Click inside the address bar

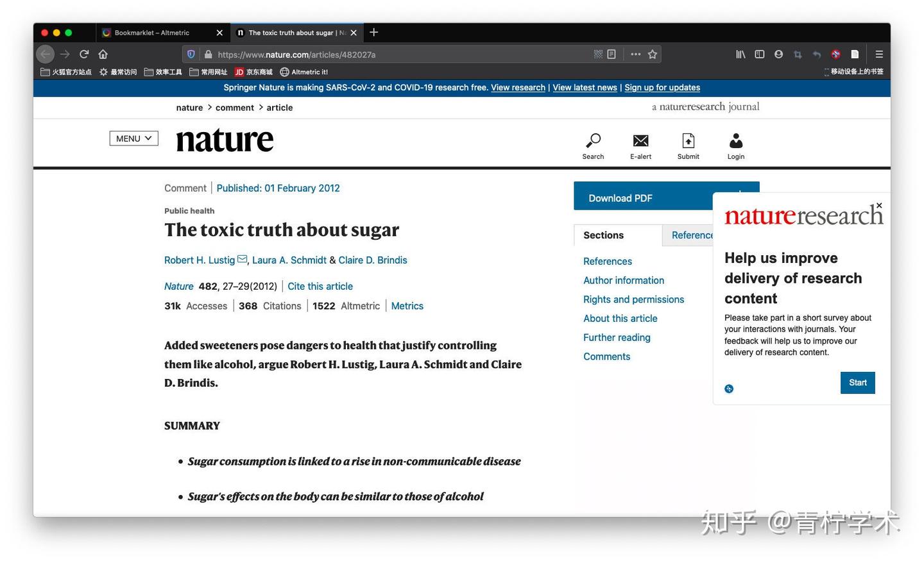click(385, 54)
